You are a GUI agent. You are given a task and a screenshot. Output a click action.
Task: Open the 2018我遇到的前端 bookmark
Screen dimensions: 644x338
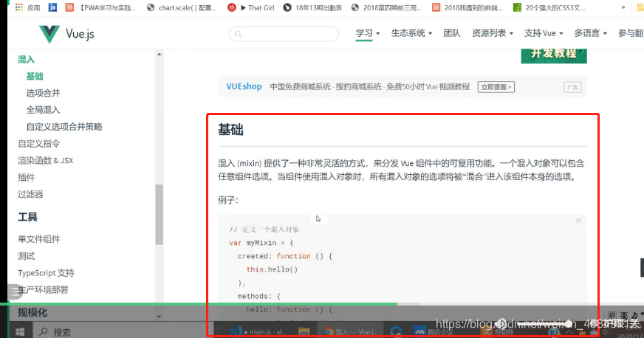tap(467, 8)
